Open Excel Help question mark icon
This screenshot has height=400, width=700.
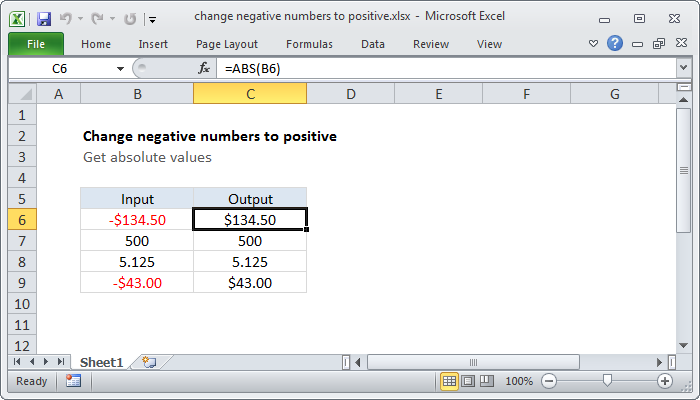coord(615,44)
